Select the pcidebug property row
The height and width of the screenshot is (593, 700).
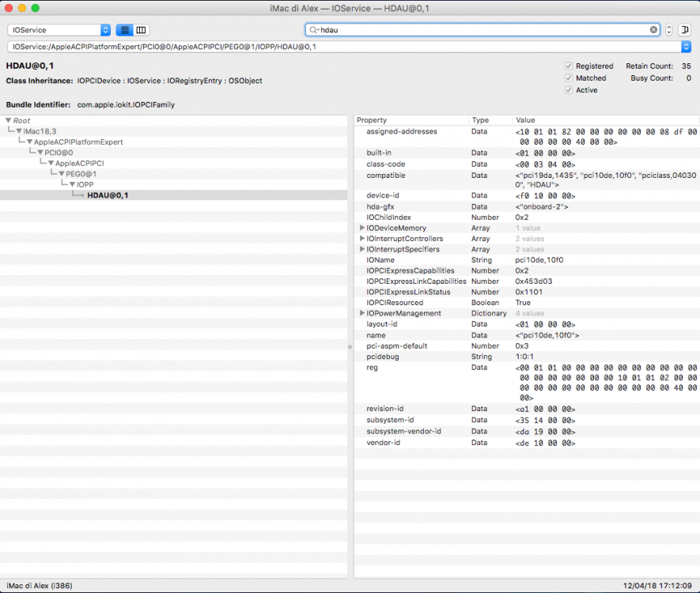(527, 357)
